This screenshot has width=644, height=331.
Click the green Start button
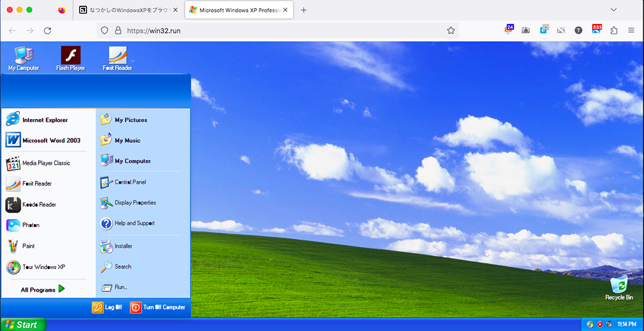point(23,325)
